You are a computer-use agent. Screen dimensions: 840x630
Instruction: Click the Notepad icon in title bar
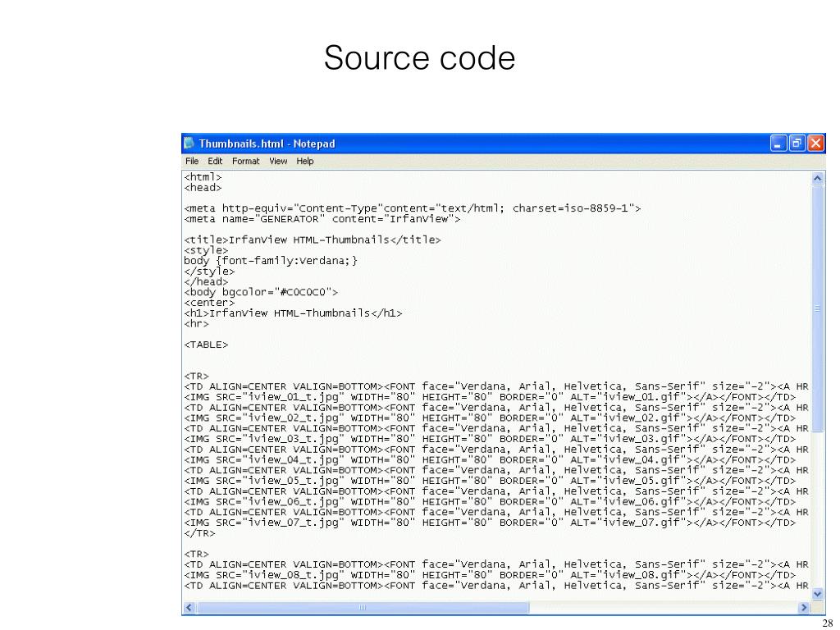[189, 143]
